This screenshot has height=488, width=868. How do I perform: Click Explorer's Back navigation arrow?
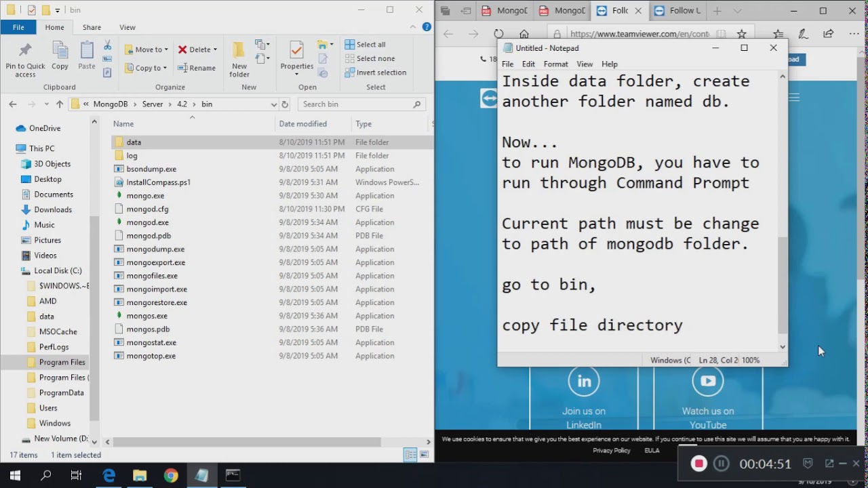(12, 104)
